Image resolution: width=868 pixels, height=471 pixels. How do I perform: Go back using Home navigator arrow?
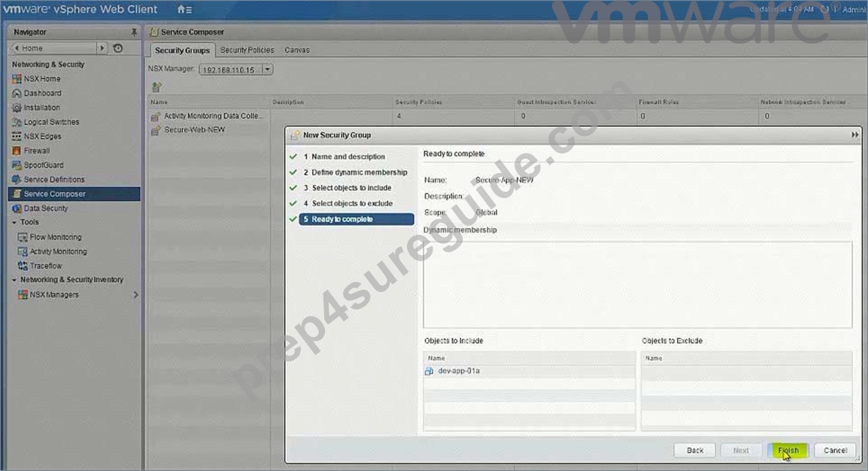click(x=17, y=48)
